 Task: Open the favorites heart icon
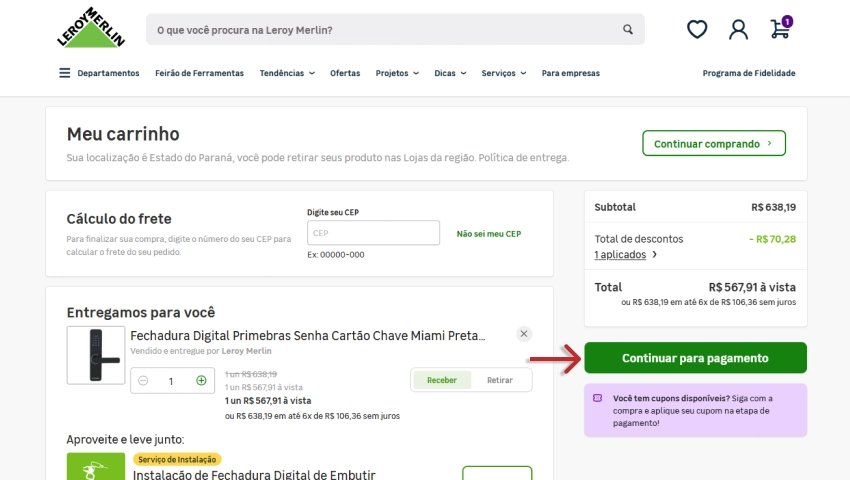click(697, 29)
